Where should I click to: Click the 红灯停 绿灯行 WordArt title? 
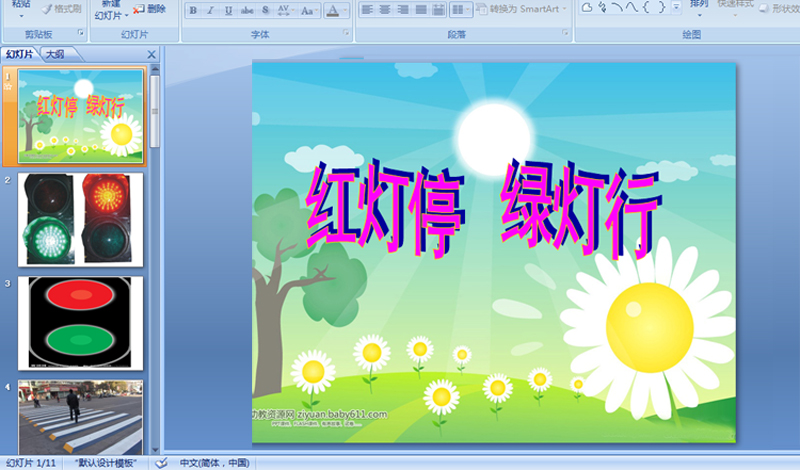(483, 209)
